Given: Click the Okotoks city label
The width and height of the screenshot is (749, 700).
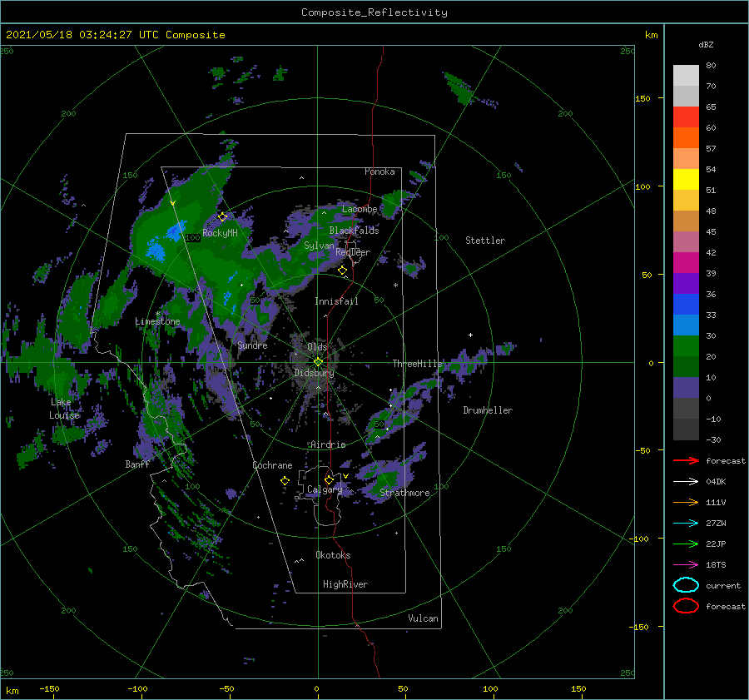Looking at the screenshot, I should tap(333, 555).
